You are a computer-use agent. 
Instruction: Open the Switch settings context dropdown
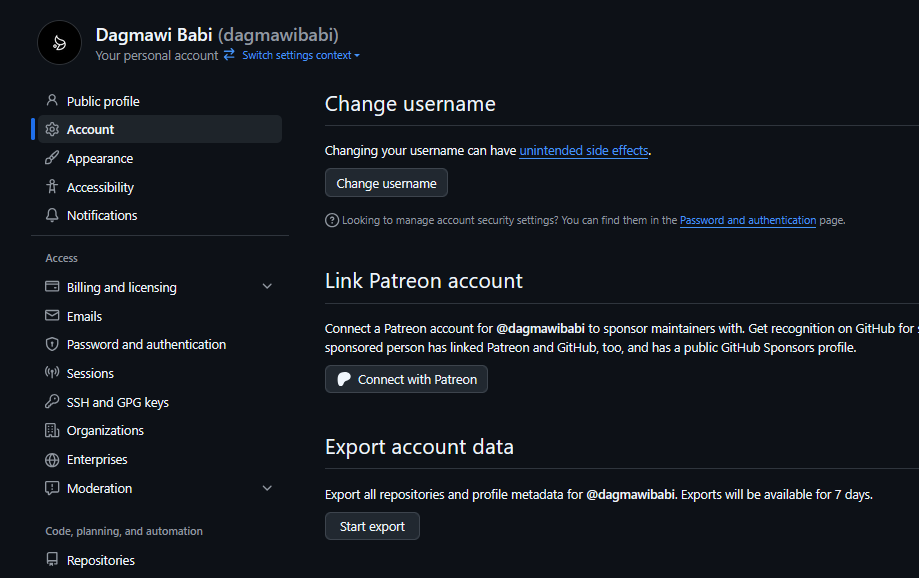click(x=300, y=56)
